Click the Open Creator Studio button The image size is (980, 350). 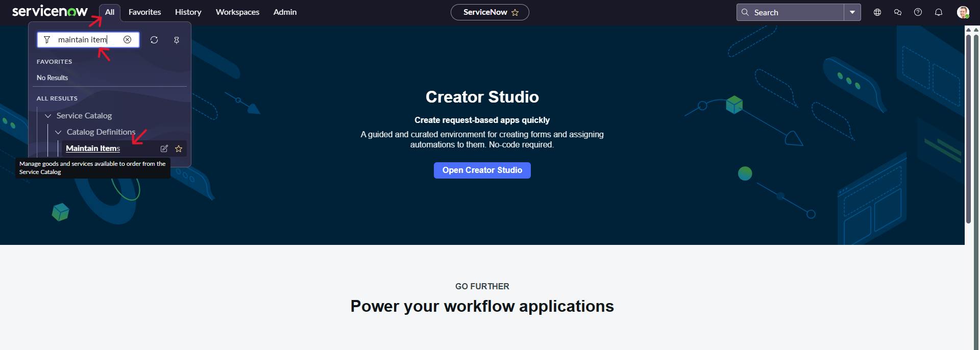(x=482, y=170)
